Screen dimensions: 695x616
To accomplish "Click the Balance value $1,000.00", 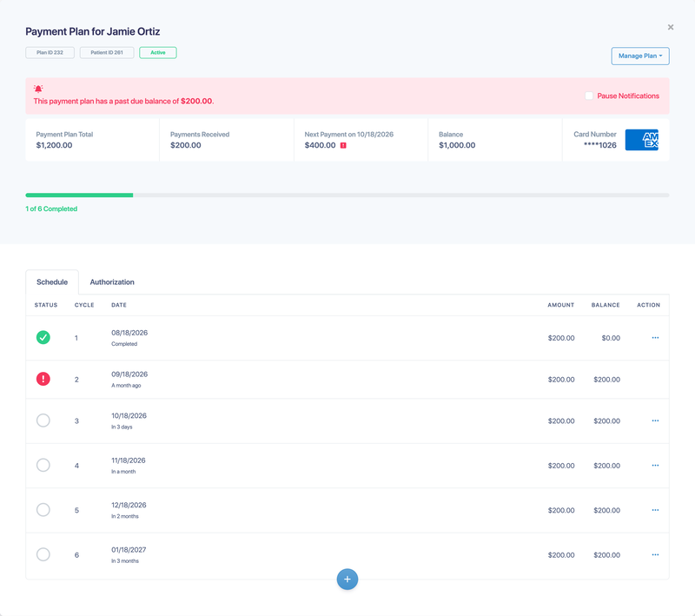I will [x=457, y=145].
